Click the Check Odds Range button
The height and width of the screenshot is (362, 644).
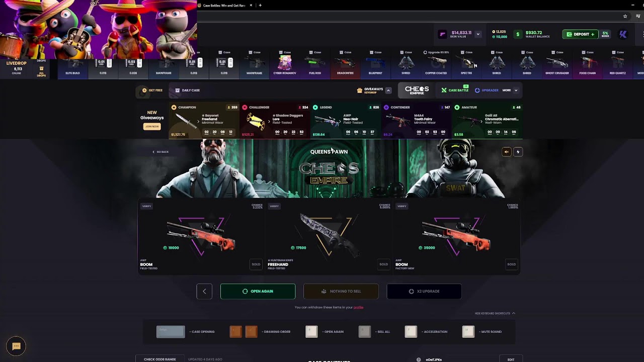[160, 359]
